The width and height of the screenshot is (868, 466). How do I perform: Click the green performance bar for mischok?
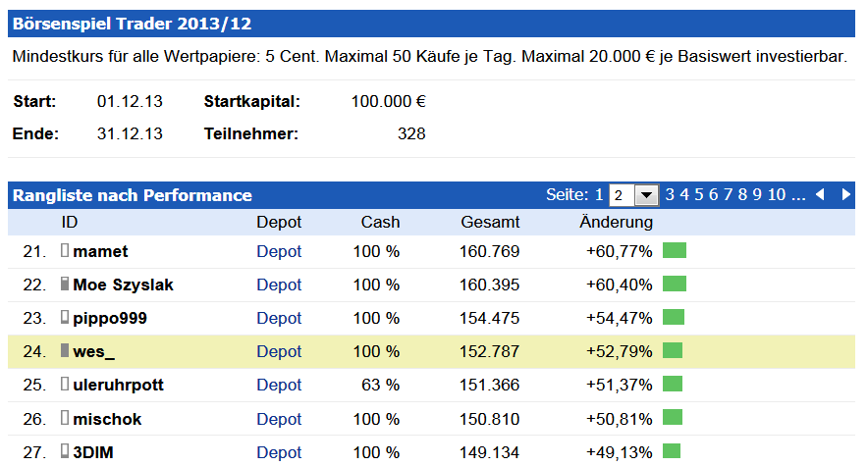pos(675,419)
